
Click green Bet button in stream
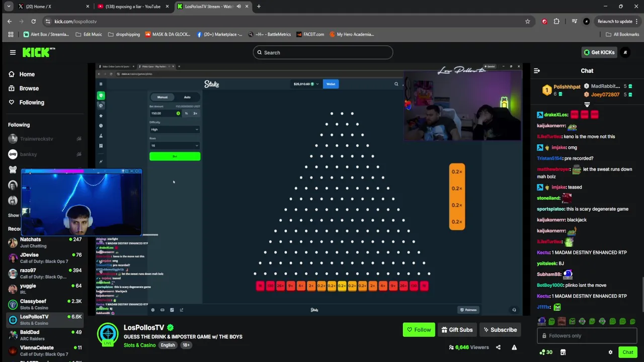tap(175, 157)
